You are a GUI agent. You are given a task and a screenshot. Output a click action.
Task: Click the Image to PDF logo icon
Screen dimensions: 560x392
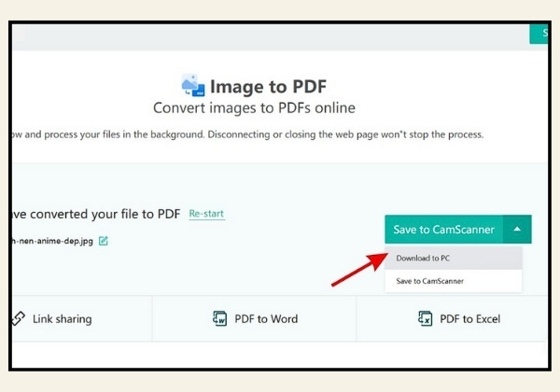[193, 85]
